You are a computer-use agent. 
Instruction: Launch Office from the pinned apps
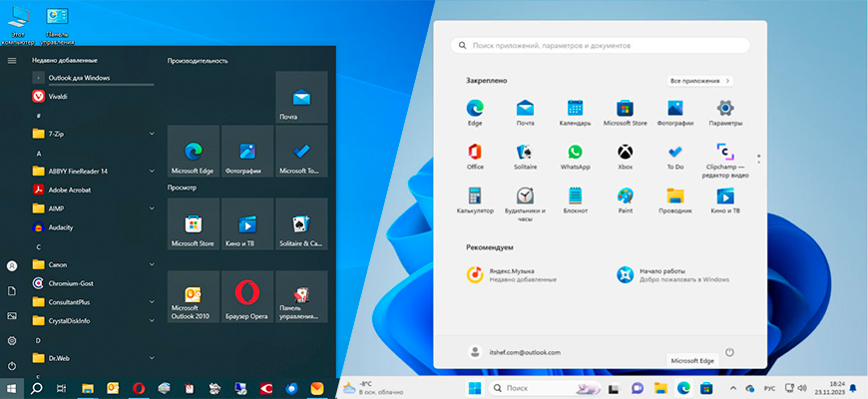coord(475,157)
